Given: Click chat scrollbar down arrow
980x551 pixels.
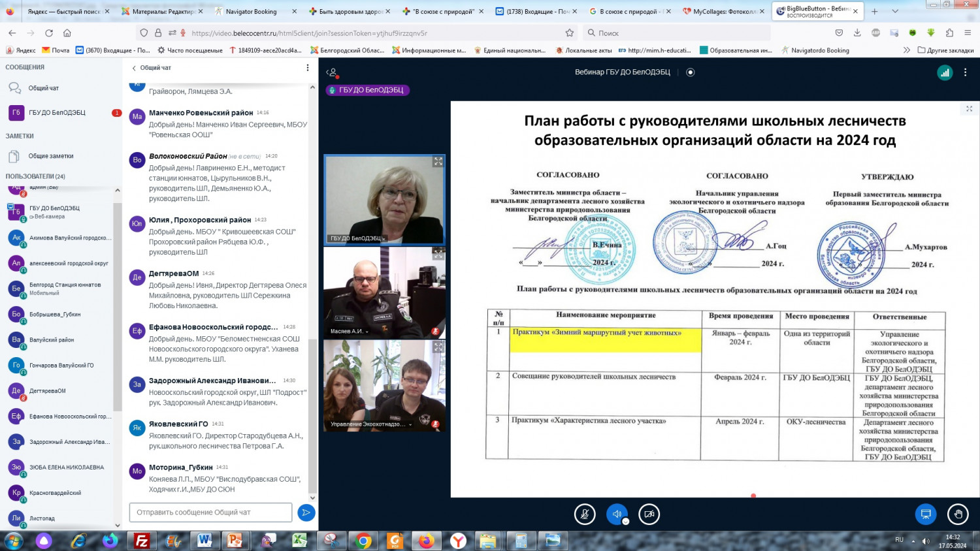Looking at the screenshot, I should 312,497.
